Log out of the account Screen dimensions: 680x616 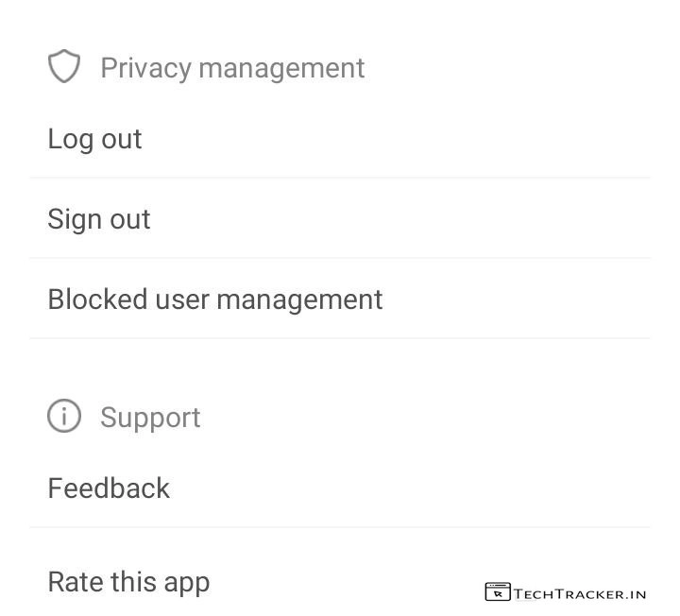pyautogui.click(x=94, y=139)
